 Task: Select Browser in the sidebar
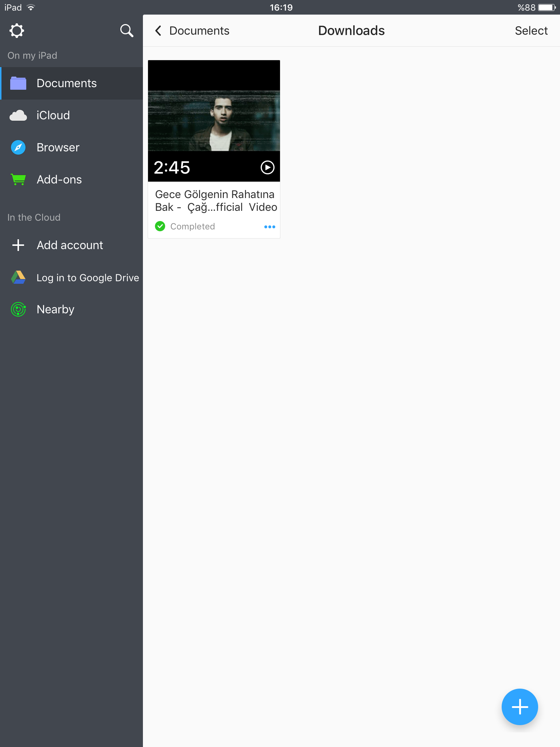(71, 147)
